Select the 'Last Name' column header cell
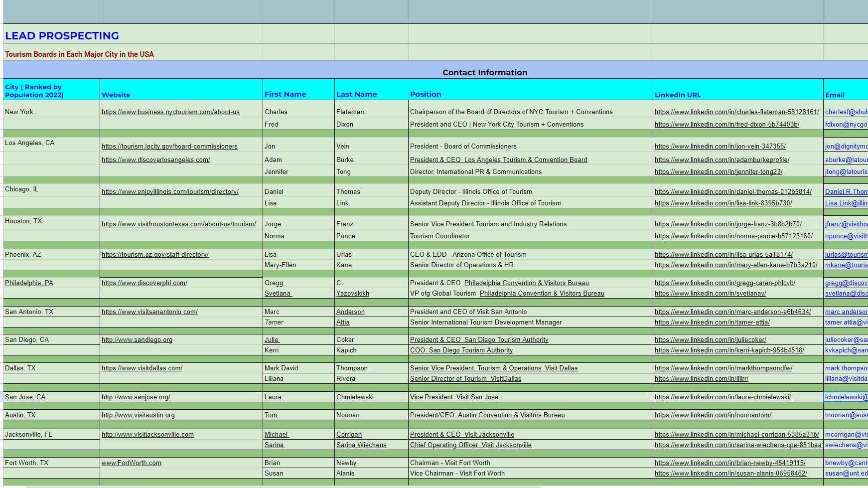The height and width of the screenshot is (488, 868). (371, 90)
